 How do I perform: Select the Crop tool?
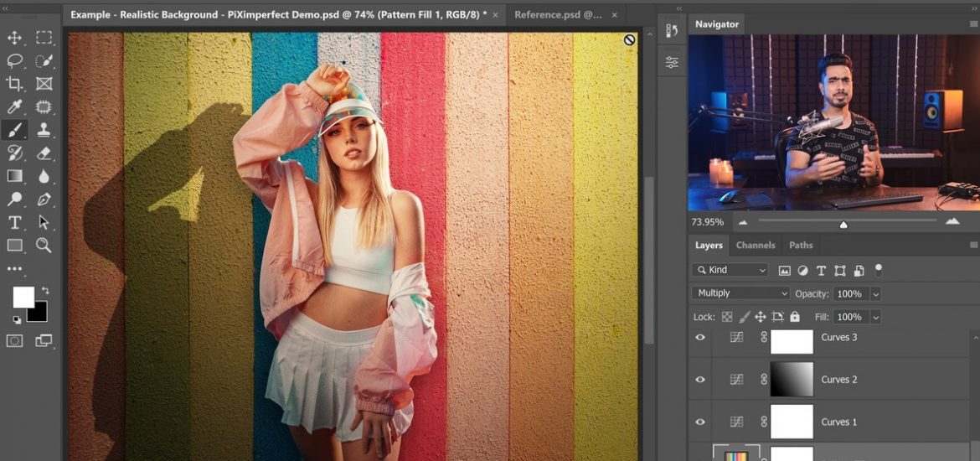click(14, 84)
